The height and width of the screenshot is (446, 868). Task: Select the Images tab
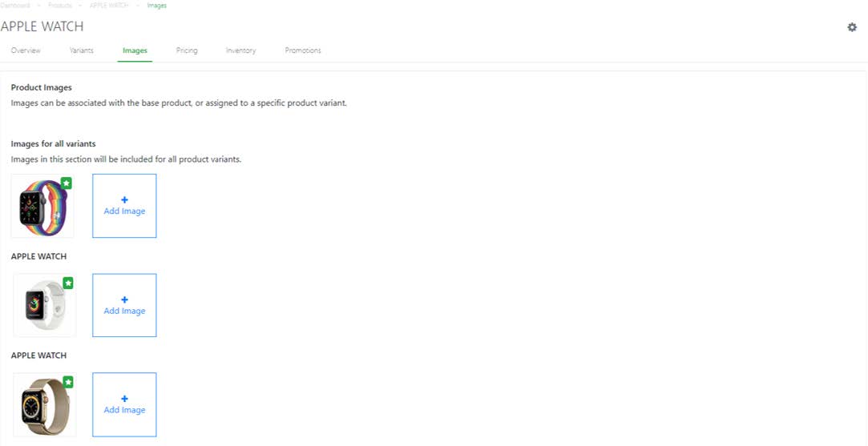135,50
